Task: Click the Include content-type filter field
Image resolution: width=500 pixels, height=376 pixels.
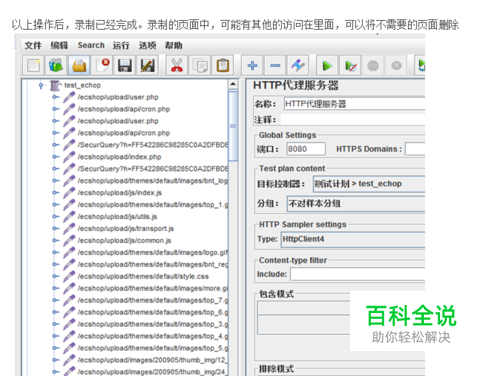Action: 357,274
